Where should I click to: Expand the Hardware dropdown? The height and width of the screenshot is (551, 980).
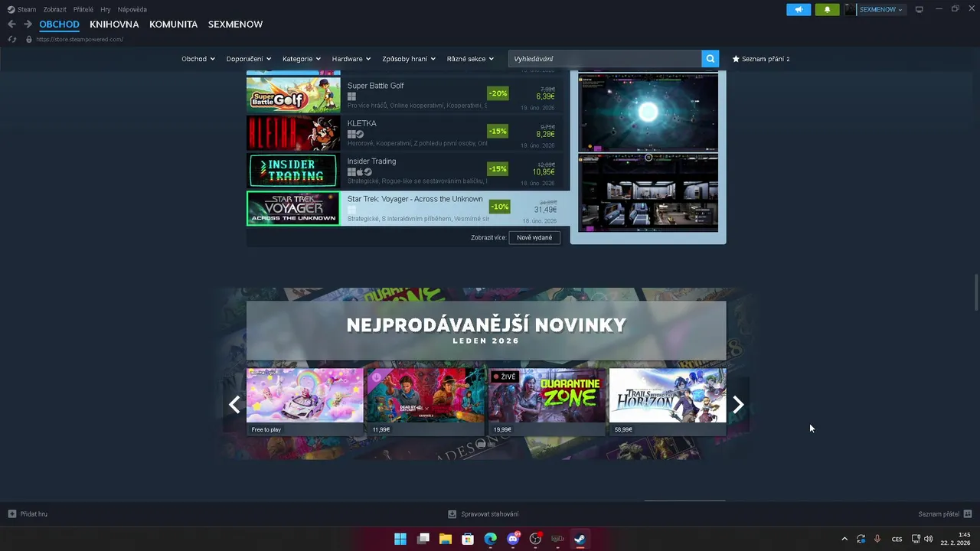point(351,59)
